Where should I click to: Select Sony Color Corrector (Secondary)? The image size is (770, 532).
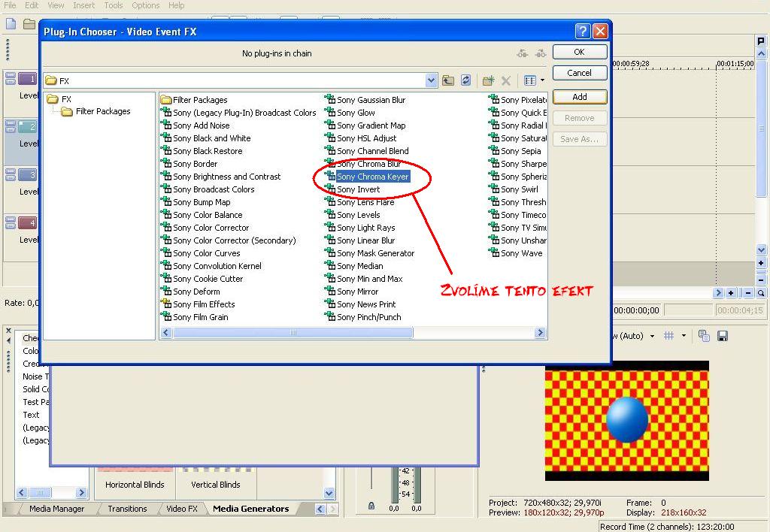click(x=235, y=240)
